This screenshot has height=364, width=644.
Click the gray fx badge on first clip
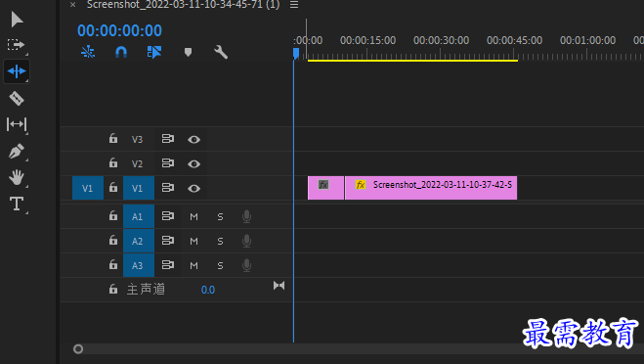point(323,185)
